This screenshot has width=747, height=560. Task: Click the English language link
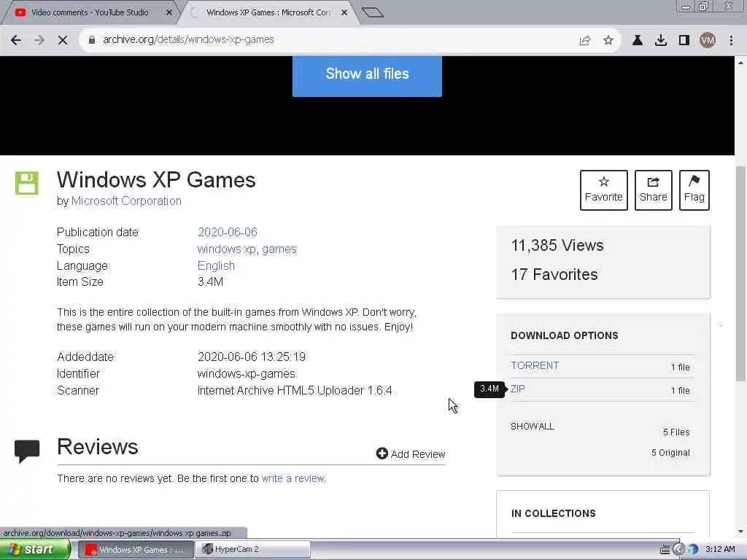[x=216, y=265]
